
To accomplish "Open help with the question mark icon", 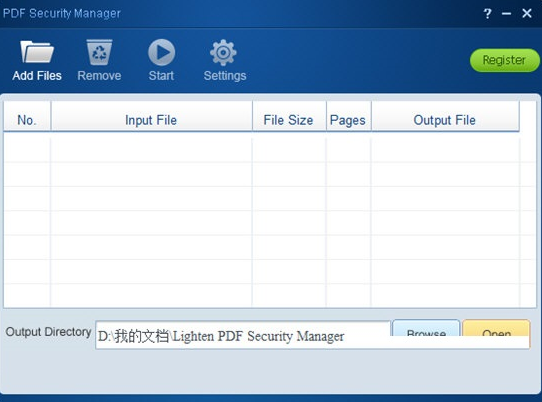I will pyautogui.click(x=487, y=13).
